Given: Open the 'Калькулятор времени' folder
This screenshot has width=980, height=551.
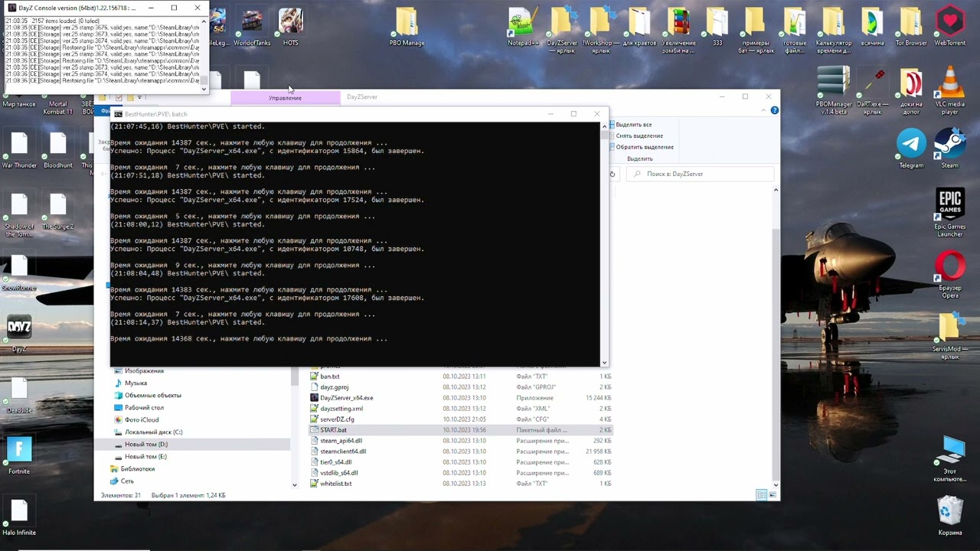Looking at the screenshot, I should (x=834, y=31).
